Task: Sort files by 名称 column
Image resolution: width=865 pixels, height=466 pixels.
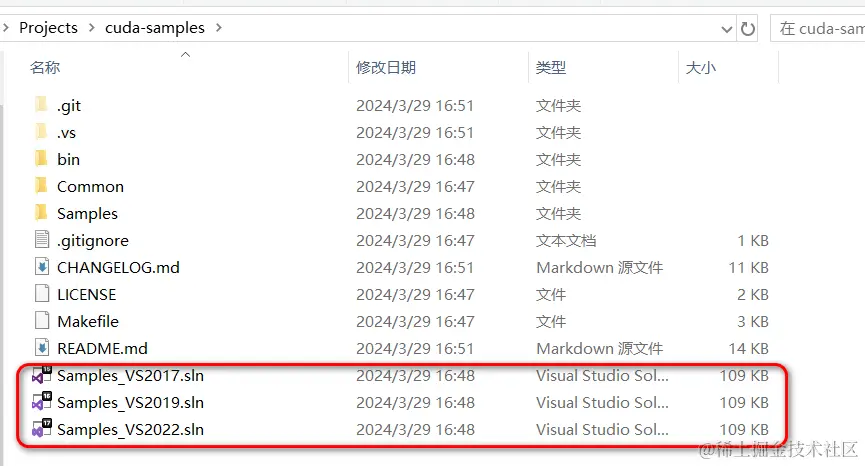Action: 45,67
